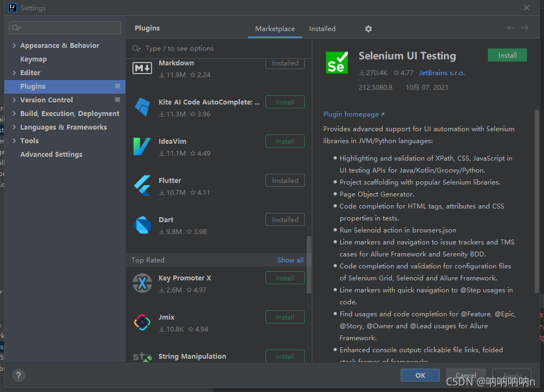
Task: Select the Dart plugin name
Action: (166, 220)
